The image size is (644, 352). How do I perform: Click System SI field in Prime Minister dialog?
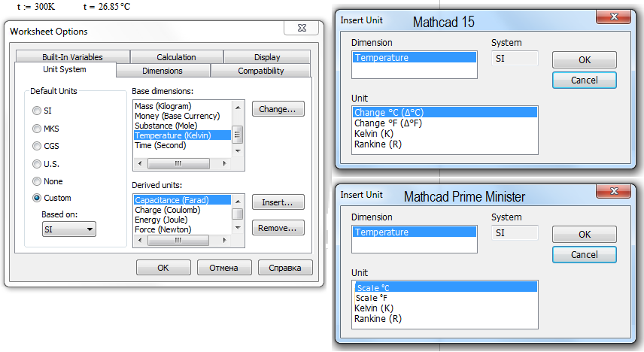[x=515, y=233]
